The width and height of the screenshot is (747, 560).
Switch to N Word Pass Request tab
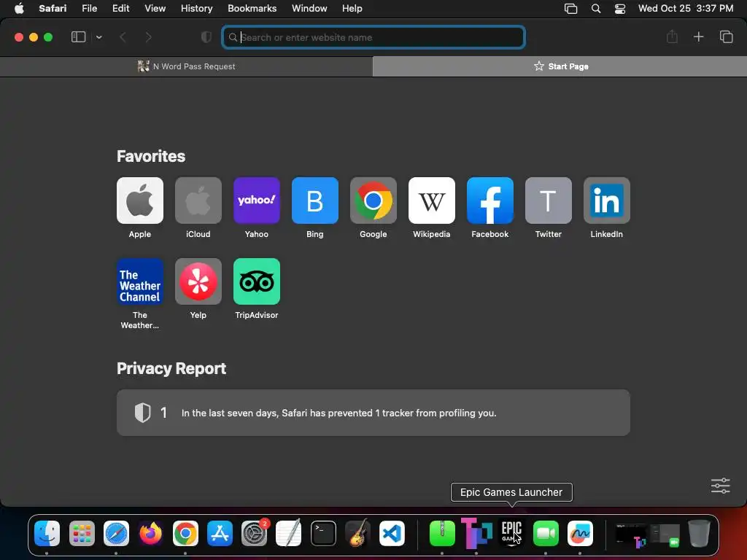[186, 66]
